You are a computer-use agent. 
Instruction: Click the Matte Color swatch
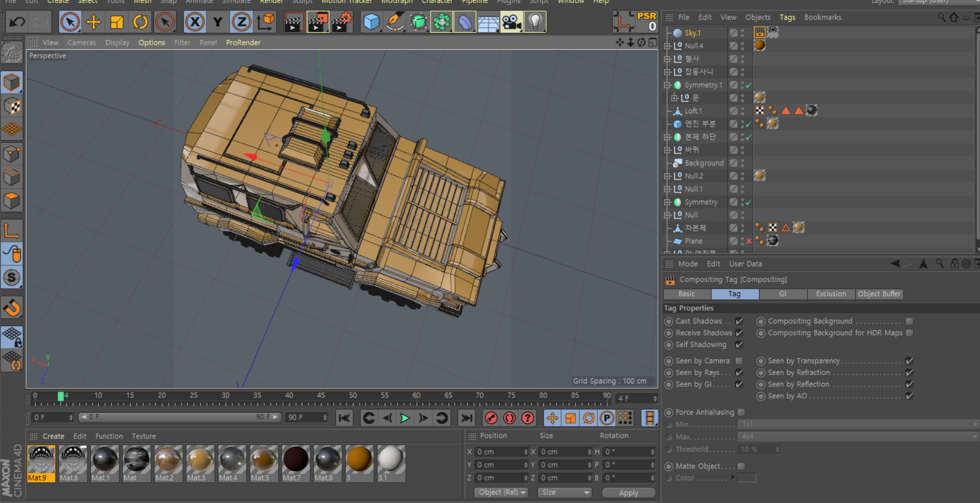[747, 478]
